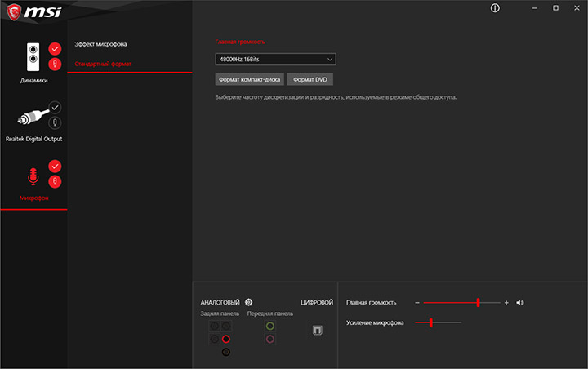
Task: Click the Формат DVD button
Action: 310,79
